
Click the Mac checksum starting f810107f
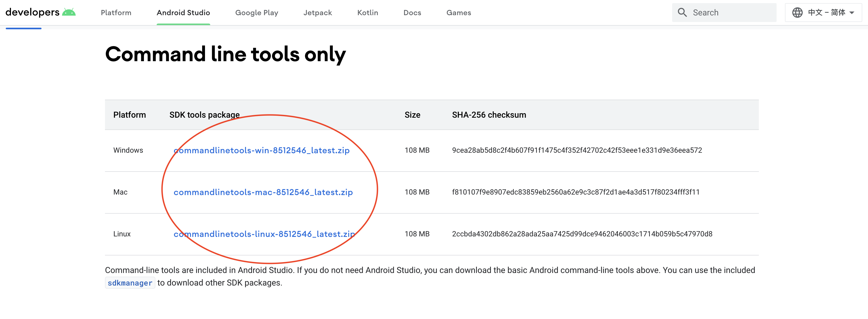[x=576, y=192]
